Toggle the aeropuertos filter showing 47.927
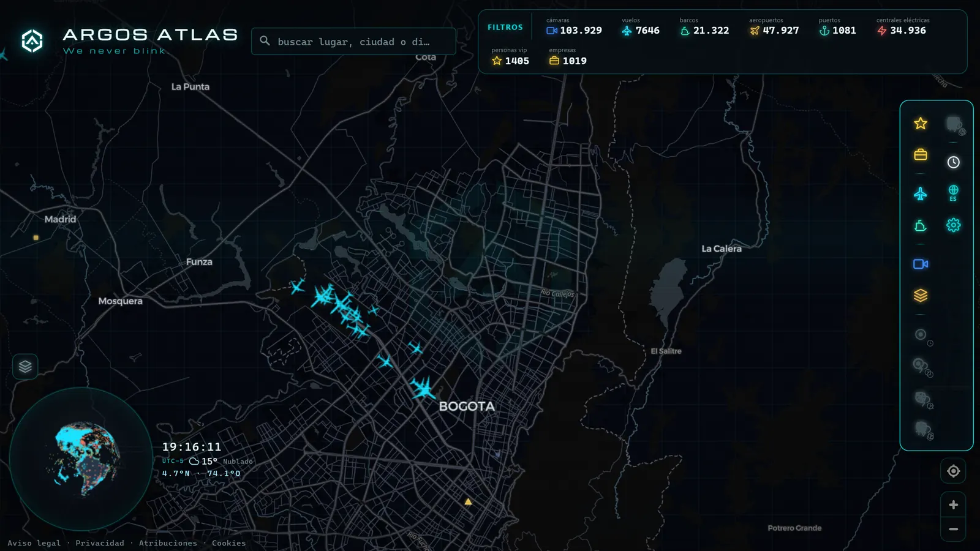 [x=774, y=26]
